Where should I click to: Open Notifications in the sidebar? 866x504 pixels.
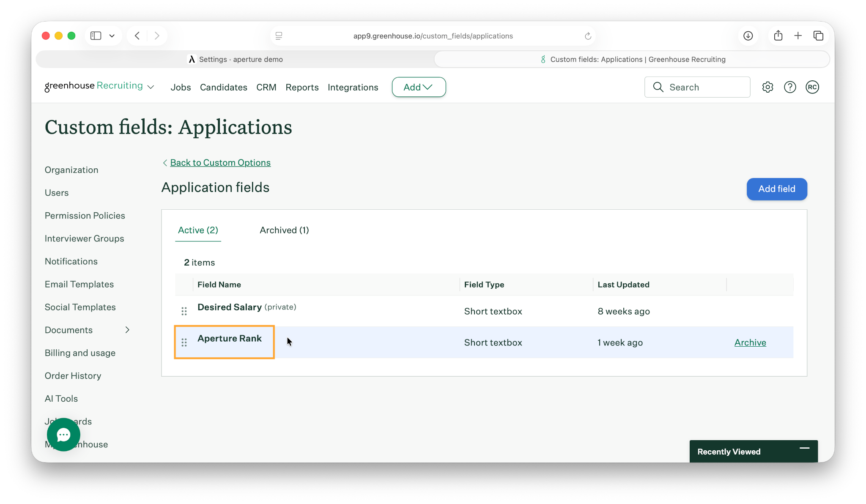coord(71,261)
